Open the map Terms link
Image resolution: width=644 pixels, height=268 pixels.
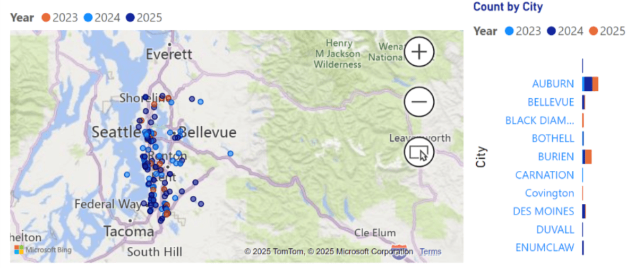pos(430,252)
